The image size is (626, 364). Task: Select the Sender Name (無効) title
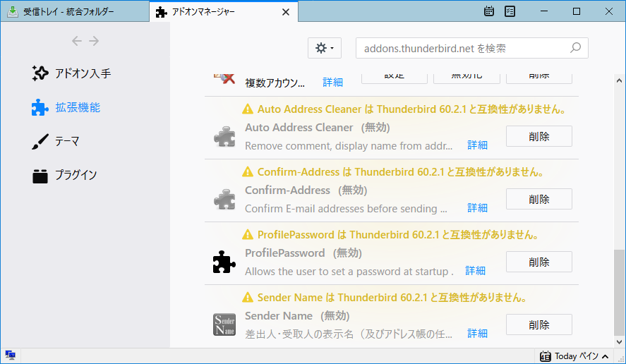297,316
